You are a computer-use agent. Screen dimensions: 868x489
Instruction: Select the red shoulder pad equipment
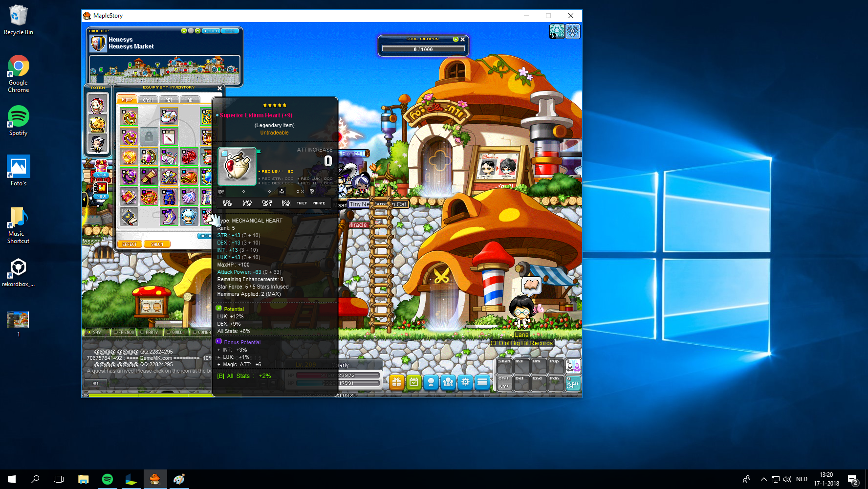(x=189, y=177)
